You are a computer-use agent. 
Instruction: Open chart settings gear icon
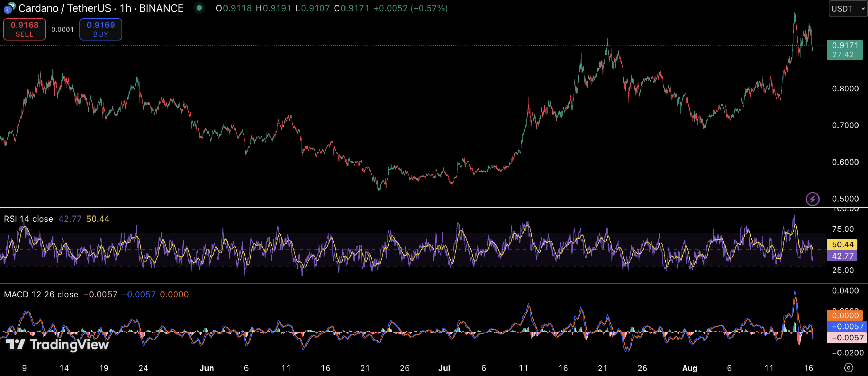848,368
